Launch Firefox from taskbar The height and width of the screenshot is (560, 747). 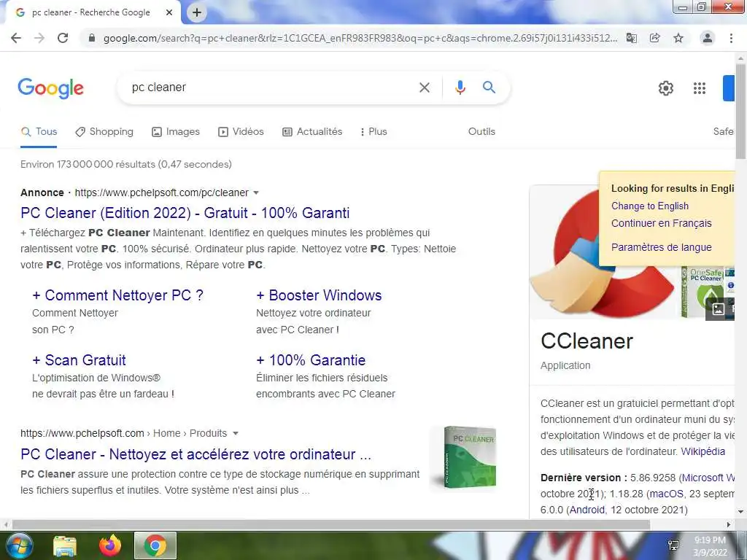pos(110,546)
